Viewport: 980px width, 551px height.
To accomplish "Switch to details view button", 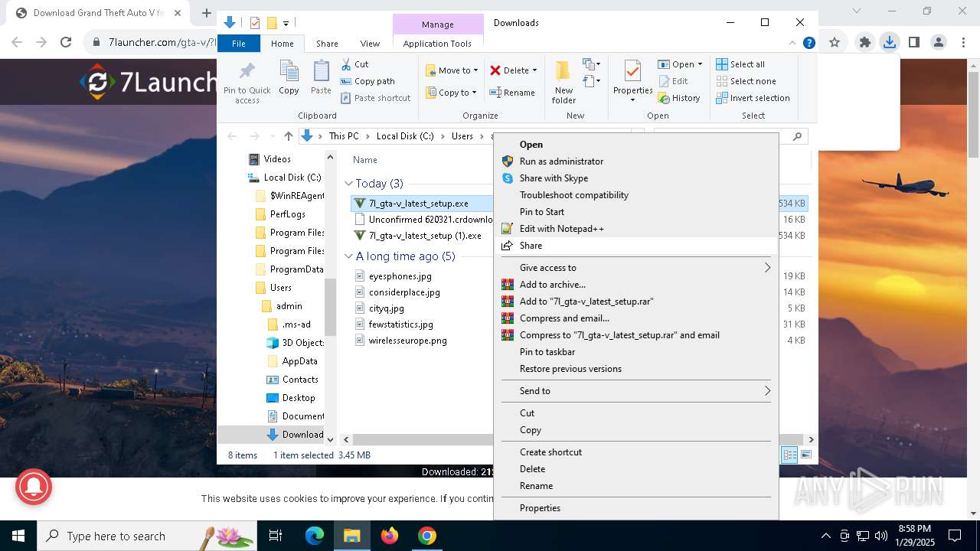I will [789, 455].
